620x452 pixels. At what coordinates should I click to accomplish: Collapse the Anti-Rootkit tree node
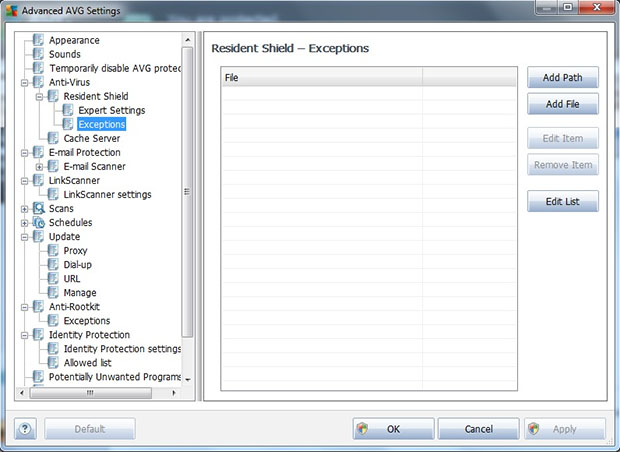(x=25, y=307)
